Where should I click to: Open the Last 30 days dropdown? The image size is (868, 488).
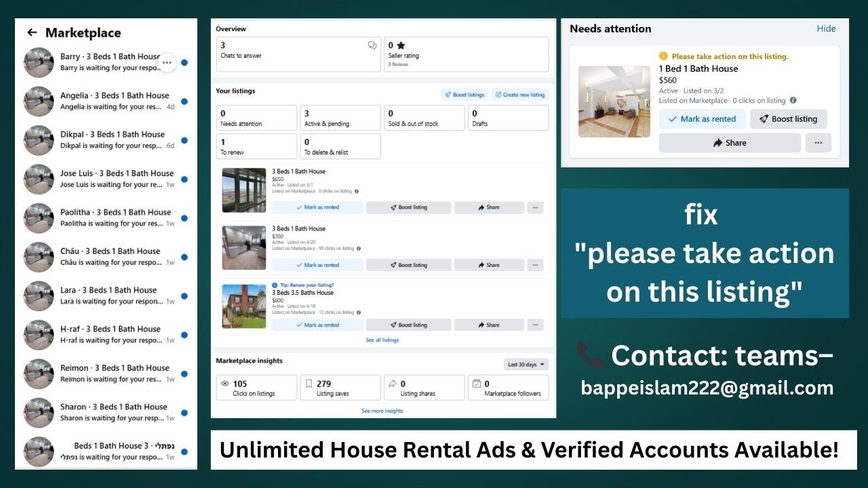(527, 365)
